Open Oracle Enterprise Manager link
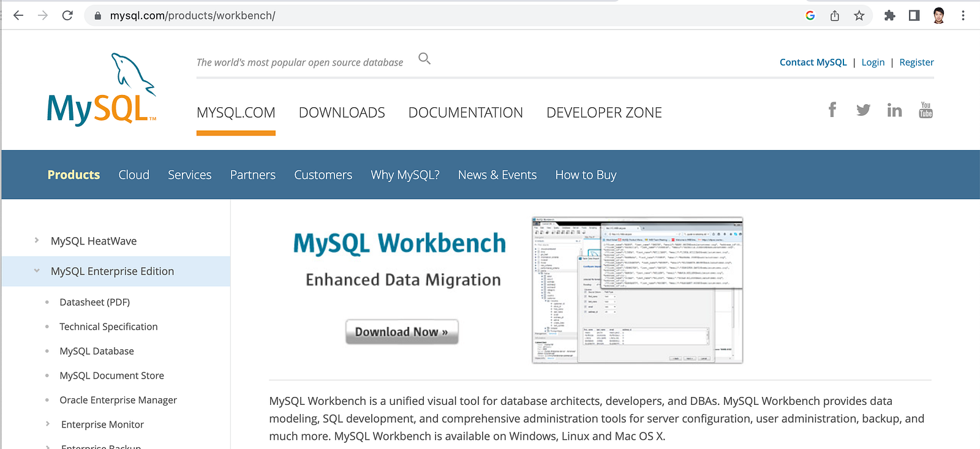Viewport: 980px width, 449px height. [x=118, y=400]
